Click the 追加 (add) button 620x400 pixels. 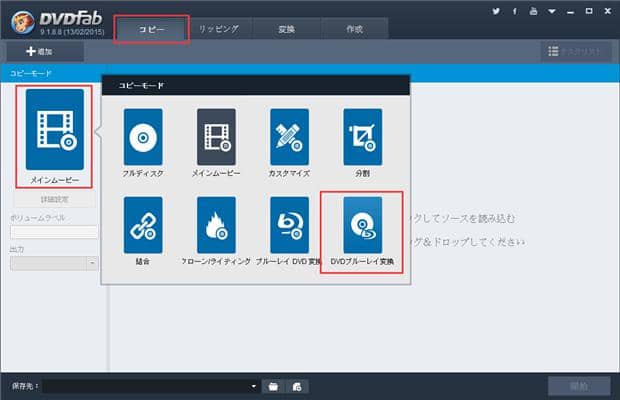tap(45, 51)
